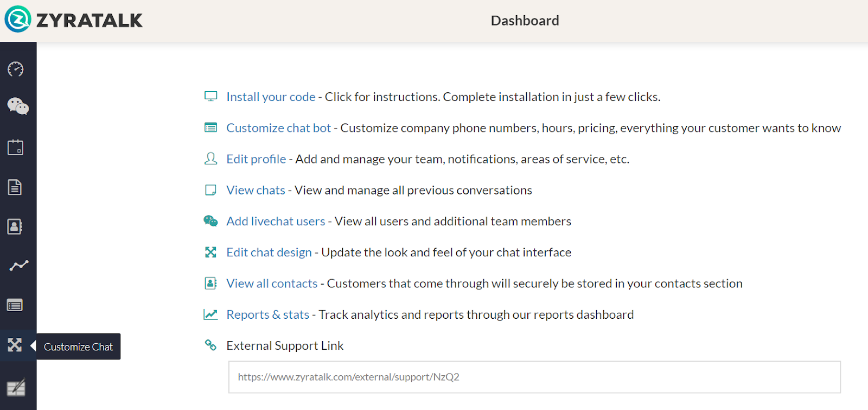Select the document icon in sidebar
868x410 pixels.
click(x=15, y=187)
